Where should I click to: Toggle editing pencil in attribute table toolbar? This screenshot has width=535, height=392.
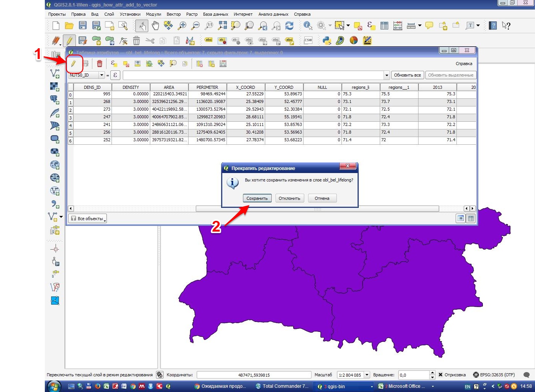pyautogui.click(x=74, y=64)
